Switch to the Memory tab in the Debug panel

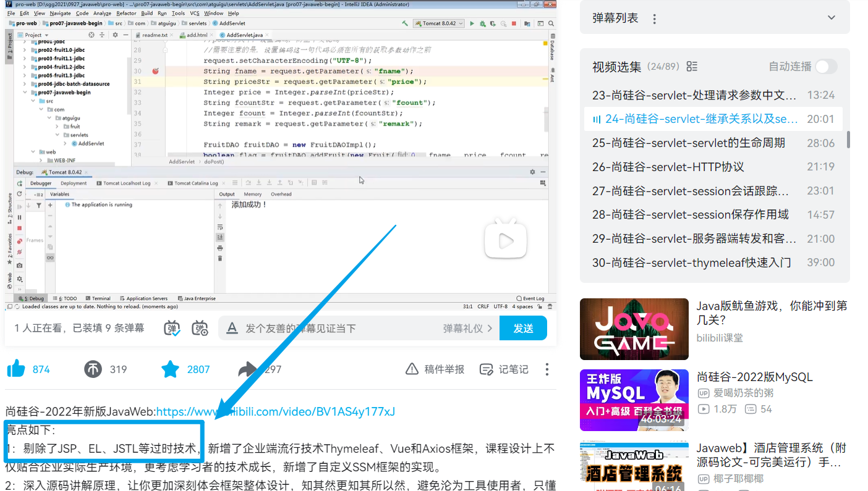(253, 194)
